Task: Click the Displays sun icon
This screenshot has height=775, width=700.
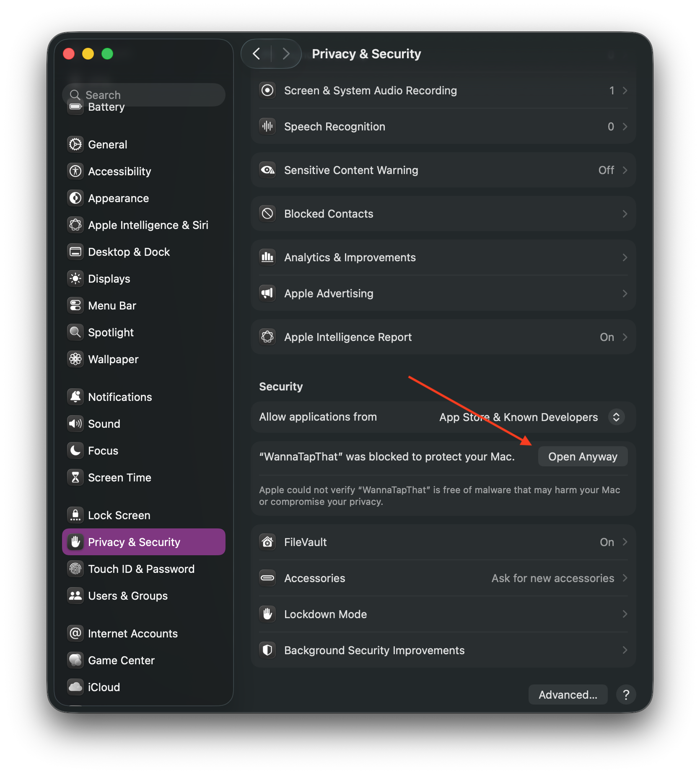Action: (x=75, y=278)
